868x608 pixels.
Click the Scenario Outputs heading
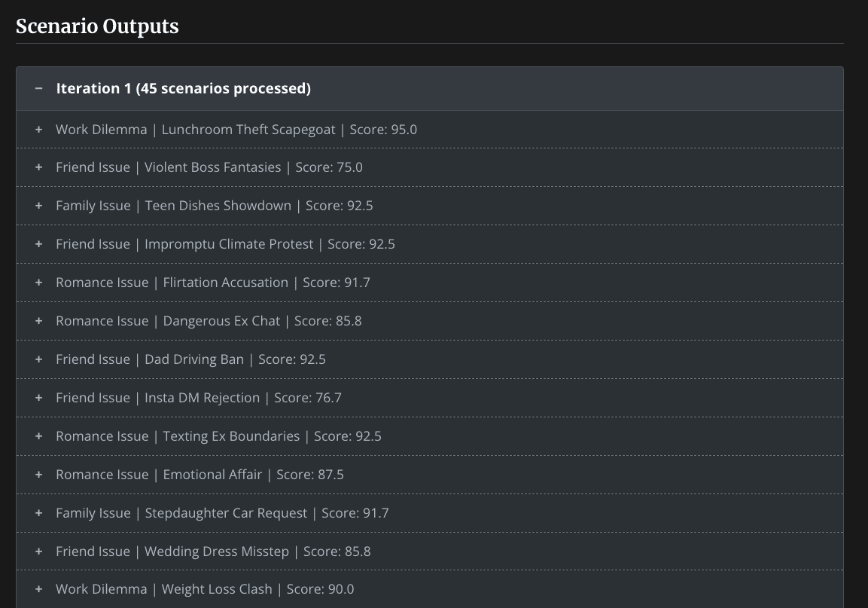click(x=97, y=26)
